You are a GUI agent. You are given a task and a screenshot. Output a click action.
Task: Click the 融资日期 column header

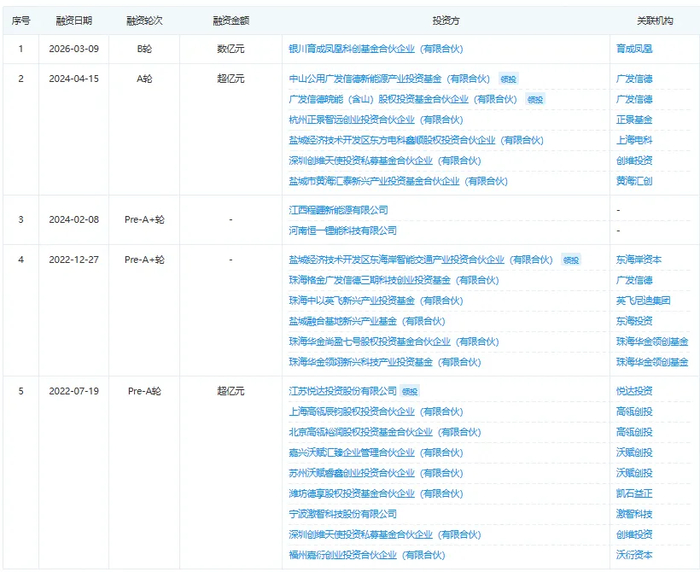pyautogui.click(x=74, y=21)
